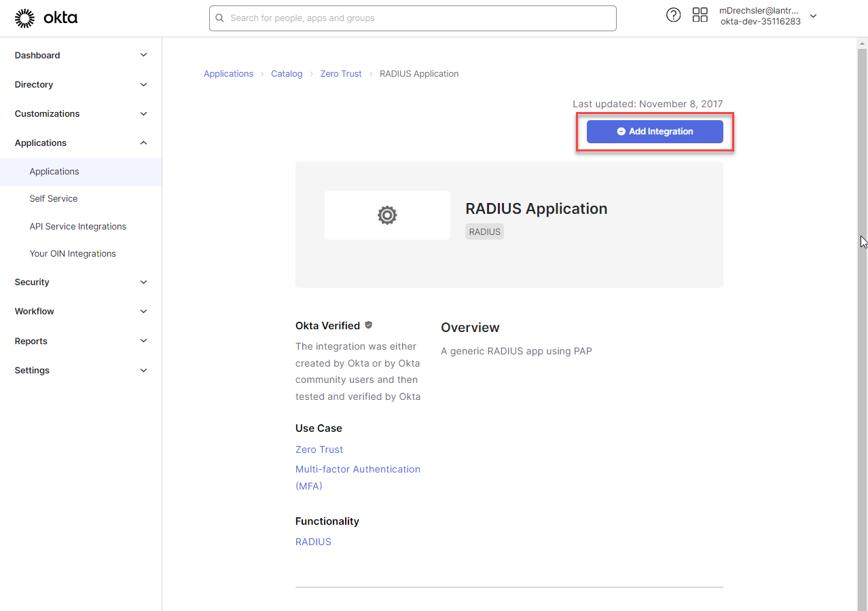Viewport: 868px width, 611px height.
Task: Open API Service Integrations menu item
Action: 78,226
